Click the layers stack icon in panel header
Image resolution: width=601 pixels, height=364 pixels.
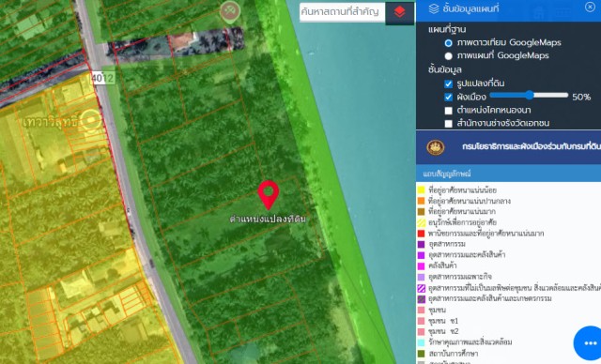click(434, 8)
